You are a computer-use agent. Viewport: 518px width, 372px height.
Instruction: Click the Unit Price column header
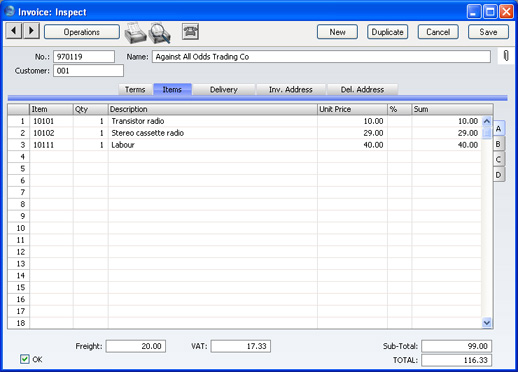[352, 109]
